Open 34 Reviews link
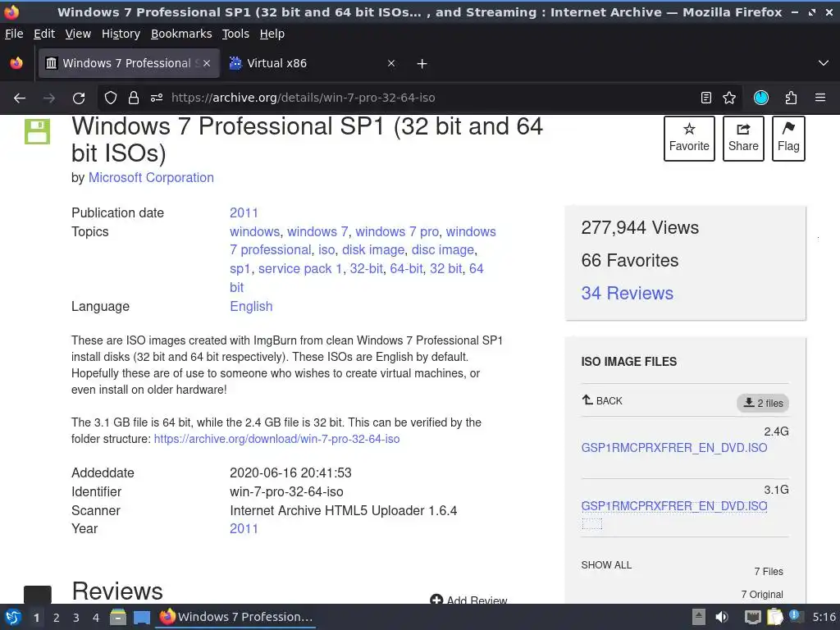This screenshot has width=840, height=630. (x=628, y=293)
